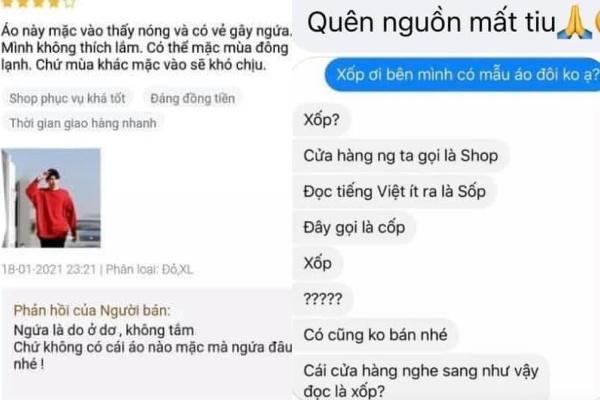This screenshot has width=600, height=400.
Task: Click the blue 'Xốp ơi bên mình' message
Action: pos(463,75)
